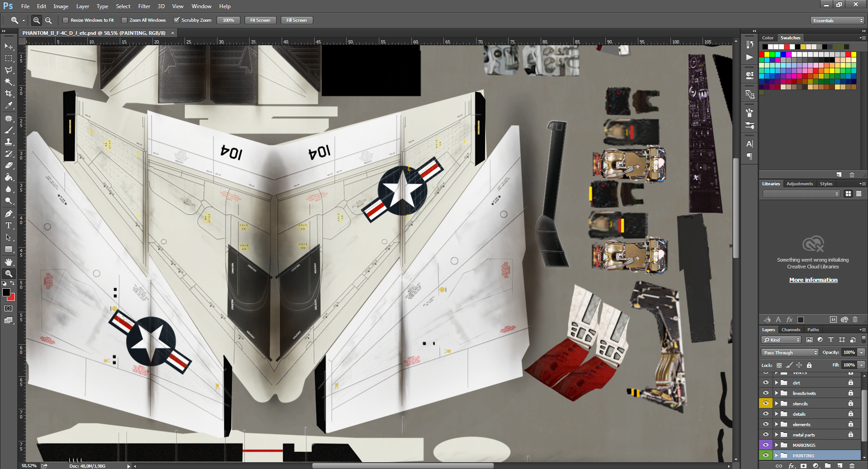Open the Image menu
The height and width of the screenshot is (469, 868).
pos(61,6)
